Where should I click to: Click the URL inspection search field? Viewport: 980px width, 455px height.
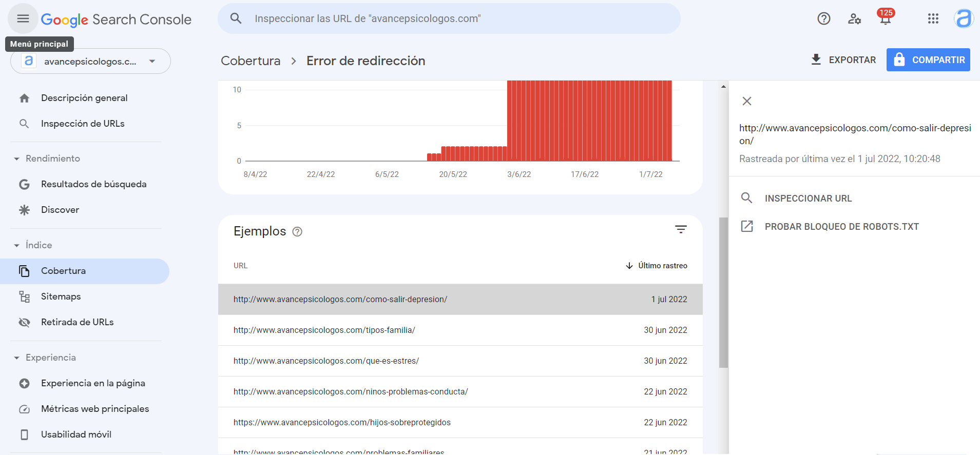[x=449, y=18]
